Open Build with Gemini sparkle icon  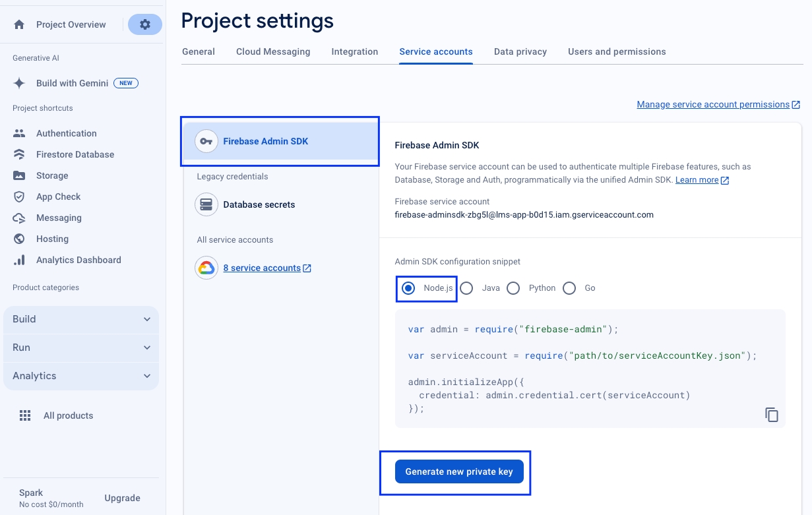pyautogui.click(x=19, y=83)
